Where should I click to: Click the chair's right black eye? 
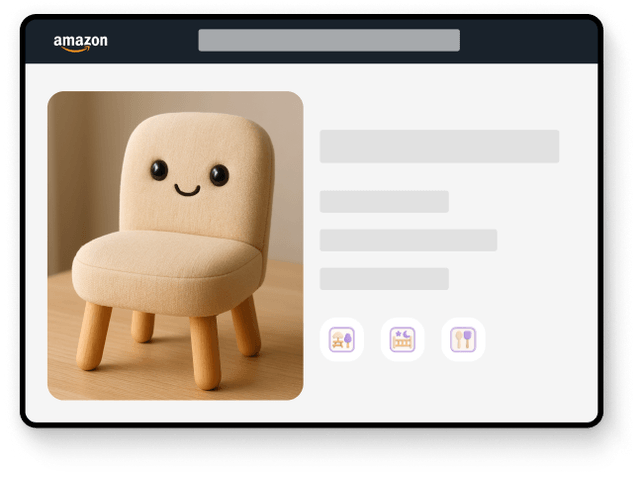(218, 175)
